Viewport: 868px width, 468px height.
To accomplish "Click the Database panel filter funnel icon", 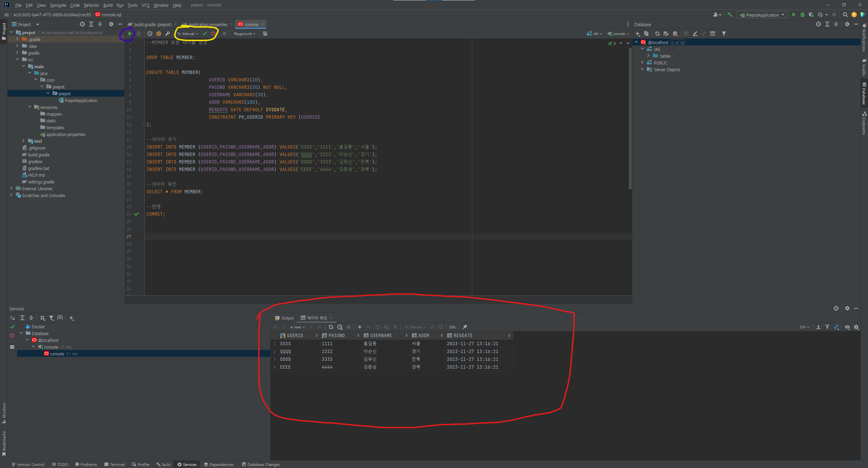I will click(x=724, y=34).
